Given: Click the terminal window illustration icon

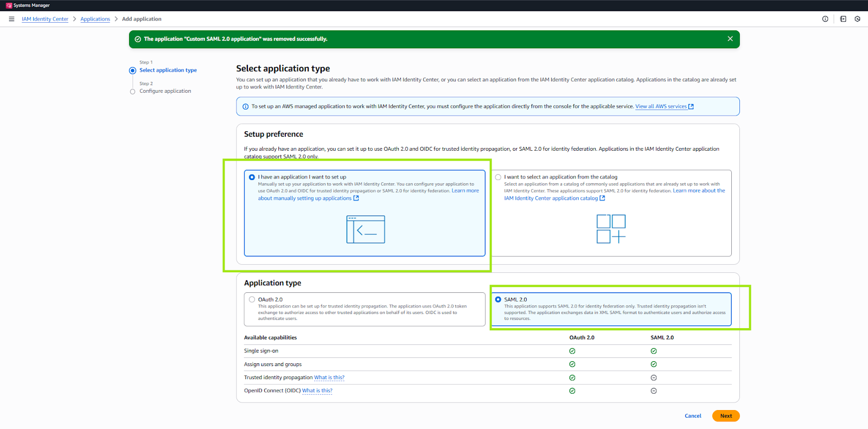Looking at the screenshot, I should click(366, 229).
